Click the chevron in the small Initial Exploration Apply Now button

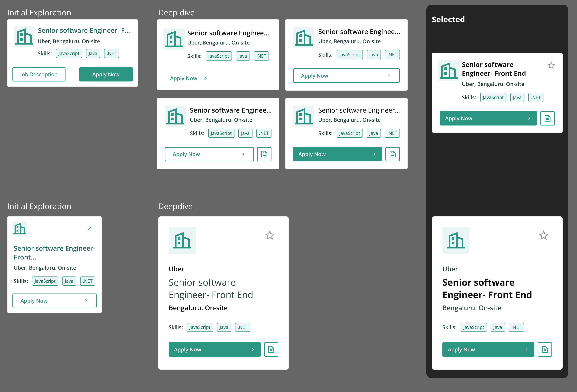[x=86, y=301]
